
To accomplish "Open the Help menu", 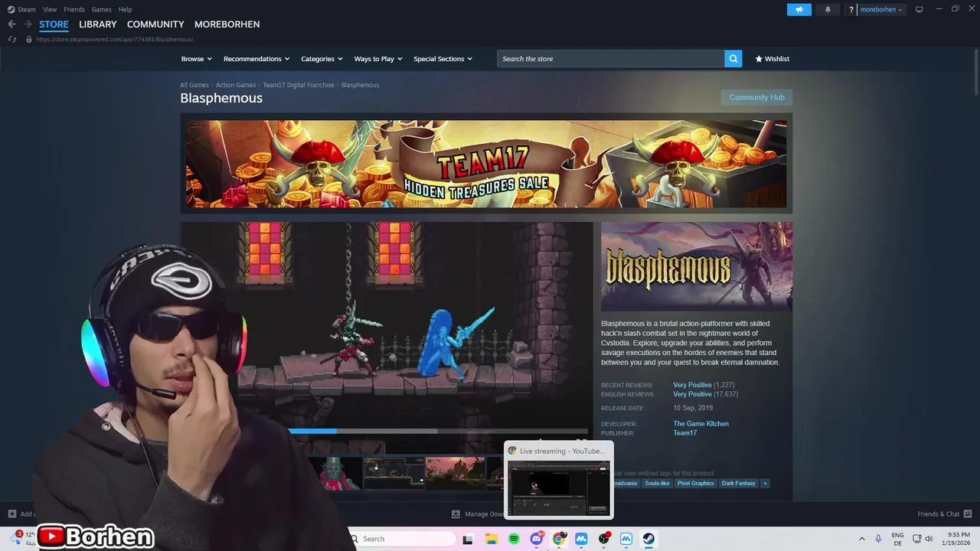I will pos(125,9).
